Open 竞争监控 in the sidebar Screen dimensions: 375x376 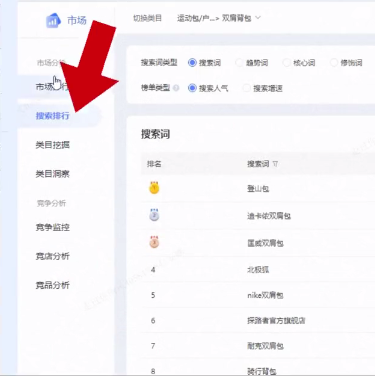[x=53, y=227]
